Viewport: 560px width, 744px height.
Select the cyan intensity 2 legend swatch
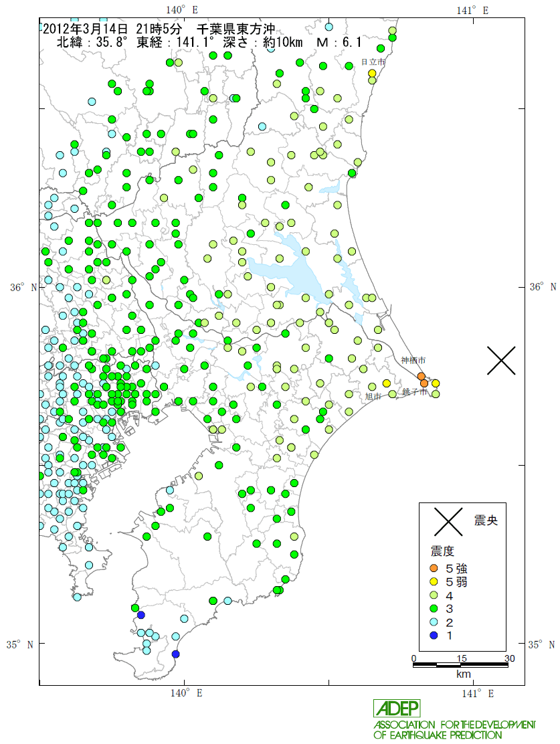[434, 622]
